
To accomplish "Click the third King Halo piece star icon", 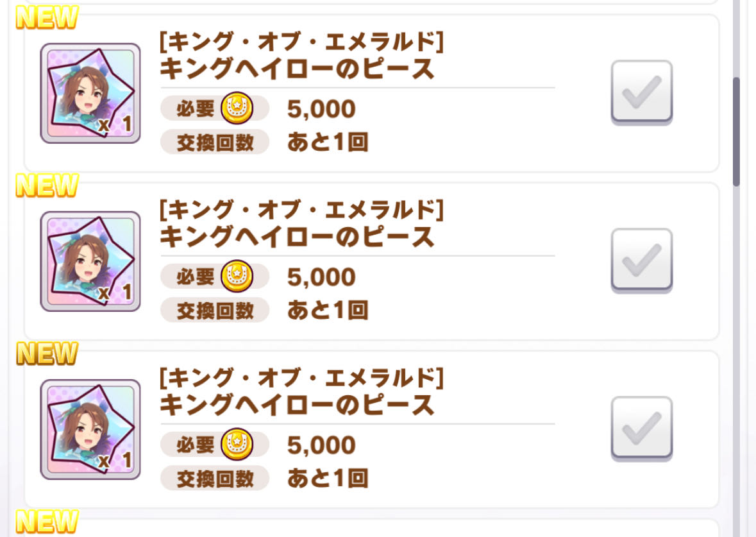I will (90, 429).
